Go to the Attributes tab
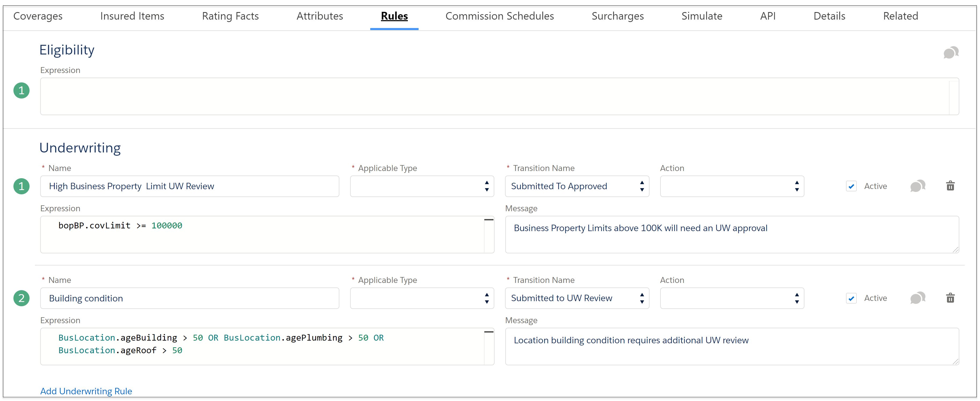980x401 pixels. (320, 16)
